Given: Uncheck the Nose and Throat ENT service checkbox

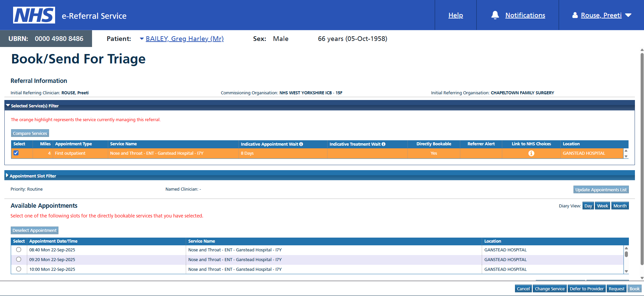Looking at the screenshot, I should (16, 153).
